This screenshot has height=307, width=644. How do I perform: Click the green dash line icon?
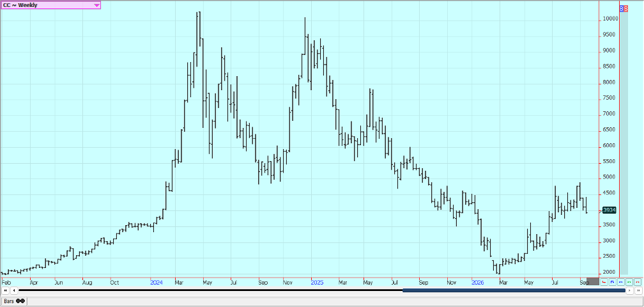(629, 282)
